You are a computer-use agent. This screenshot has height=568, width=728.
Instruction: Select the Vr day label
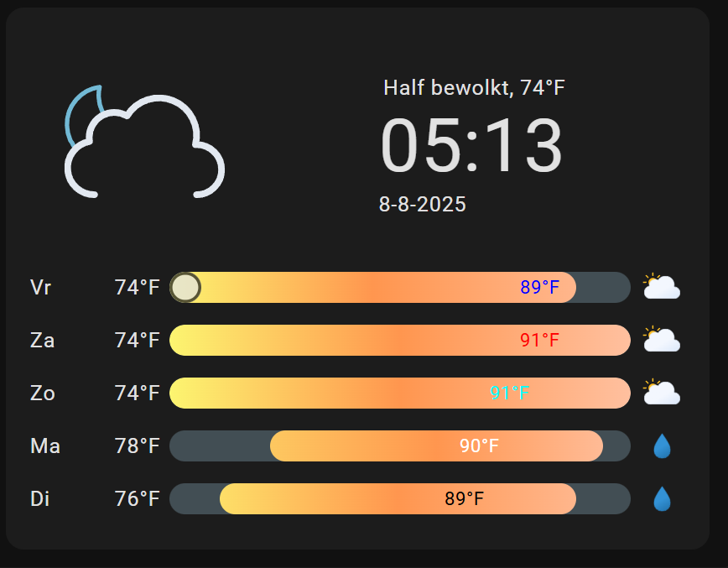41,288
